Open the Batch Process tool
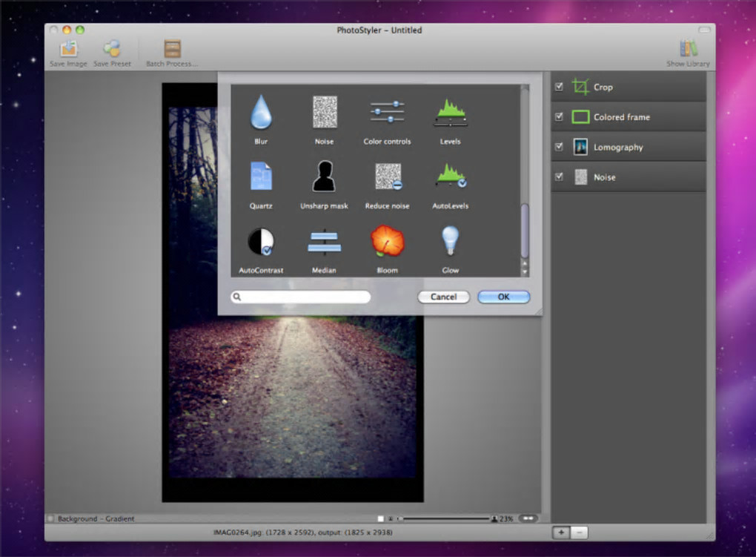Image resolution: width=756 pixels, height=557 pixels. (x=172, y=50)
